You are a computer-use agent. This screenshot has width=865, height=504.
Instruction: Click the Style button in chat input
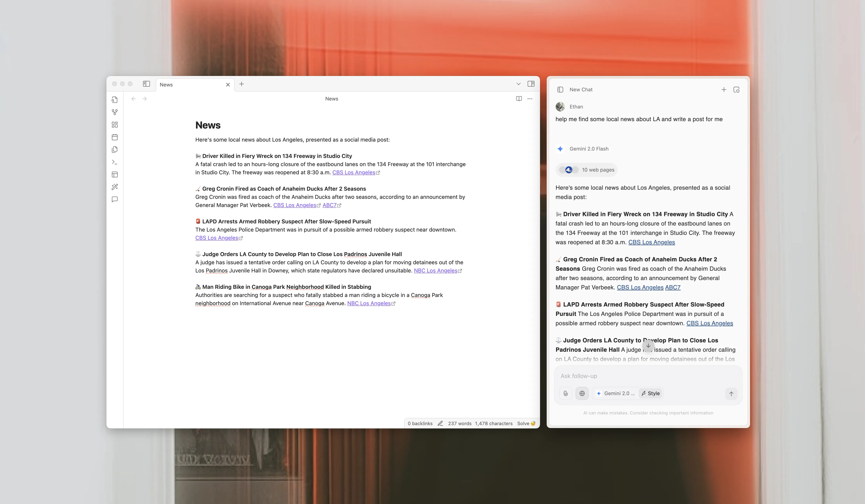coord(651,394)
